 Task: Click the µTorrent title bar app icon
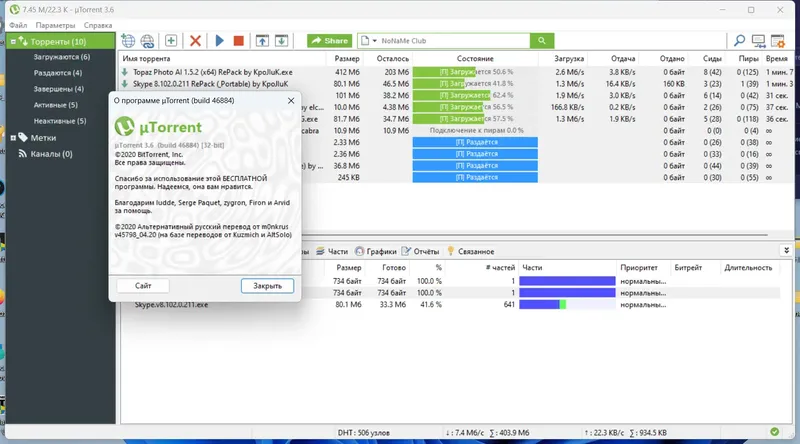click(15, 10)
